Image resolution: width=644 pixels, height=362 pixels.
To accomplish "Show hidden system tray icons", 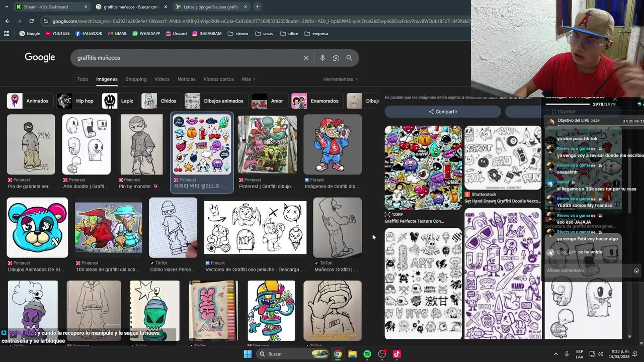I will click(556, 354).
